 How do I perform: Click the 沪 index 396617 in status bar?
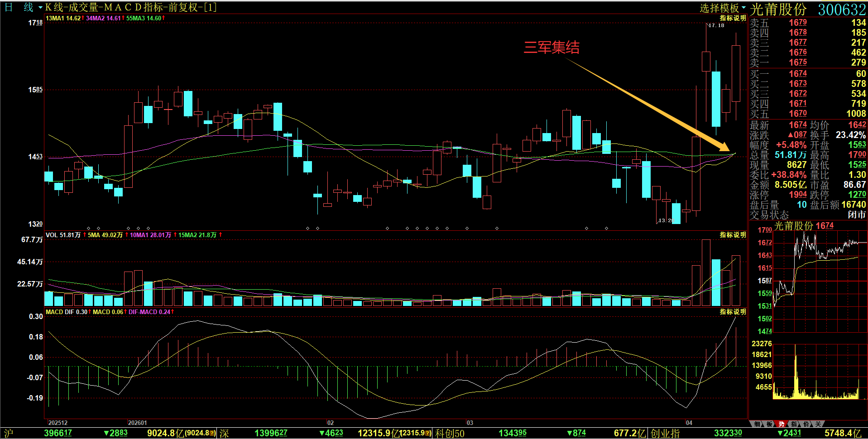point(58,433)
